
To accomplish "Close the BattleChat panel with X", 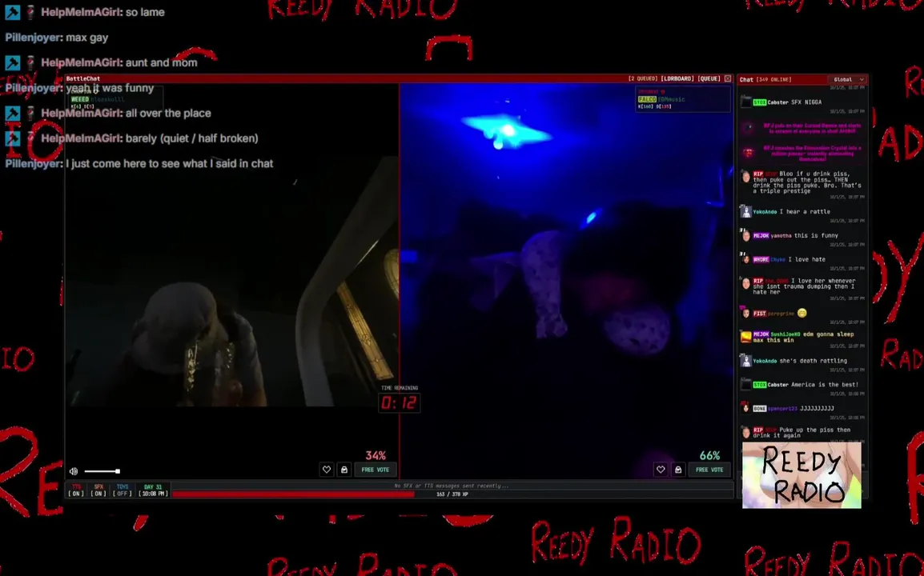I will [x=728, y=78].
